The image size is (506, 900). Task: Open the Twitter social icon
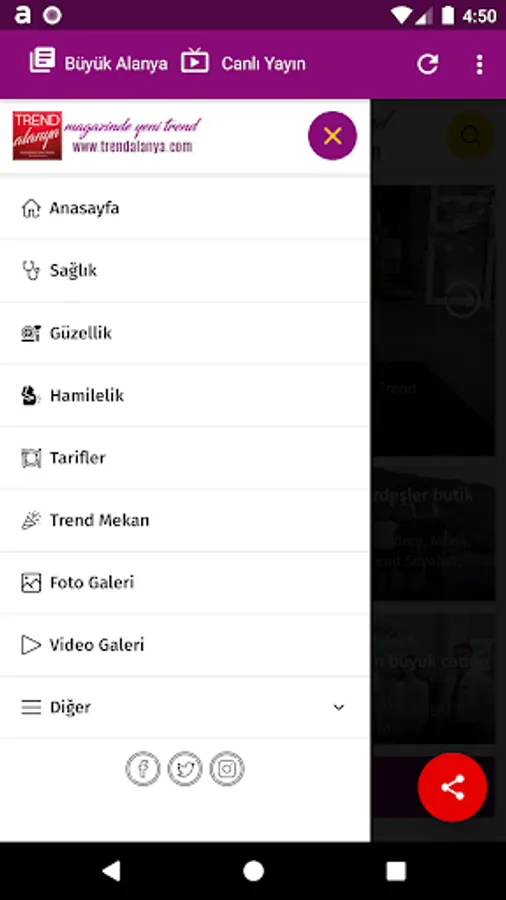(x=185, y=768)
